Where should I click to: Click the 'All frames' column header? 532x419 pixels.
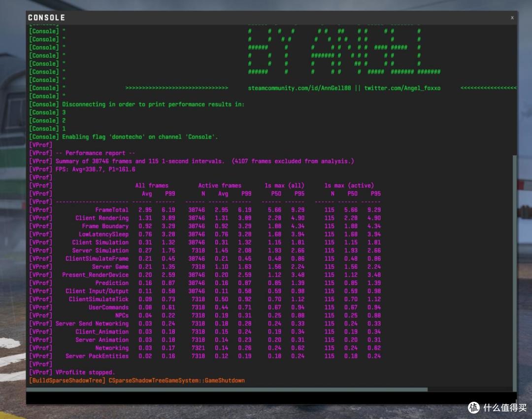pos(152,185)
